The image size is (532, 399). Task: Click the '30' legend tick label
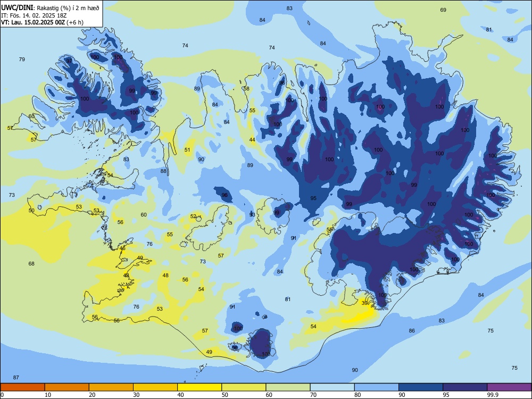point(137,395)
